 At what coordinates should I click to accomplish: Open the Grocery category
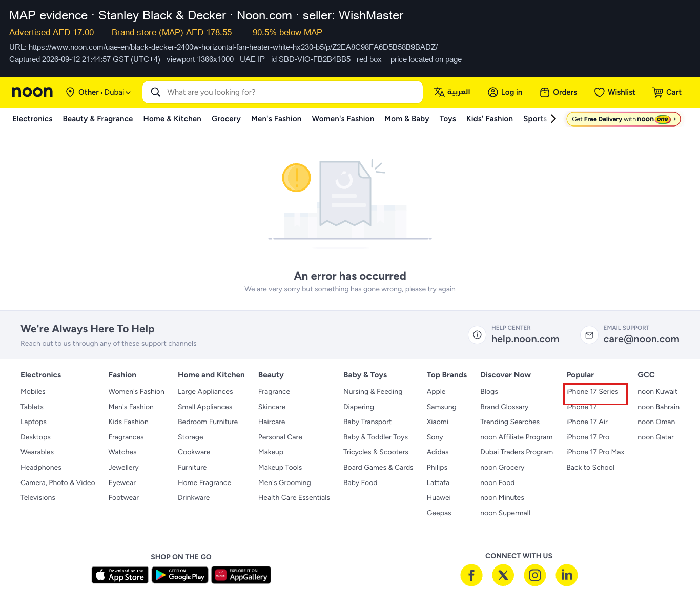226,119
